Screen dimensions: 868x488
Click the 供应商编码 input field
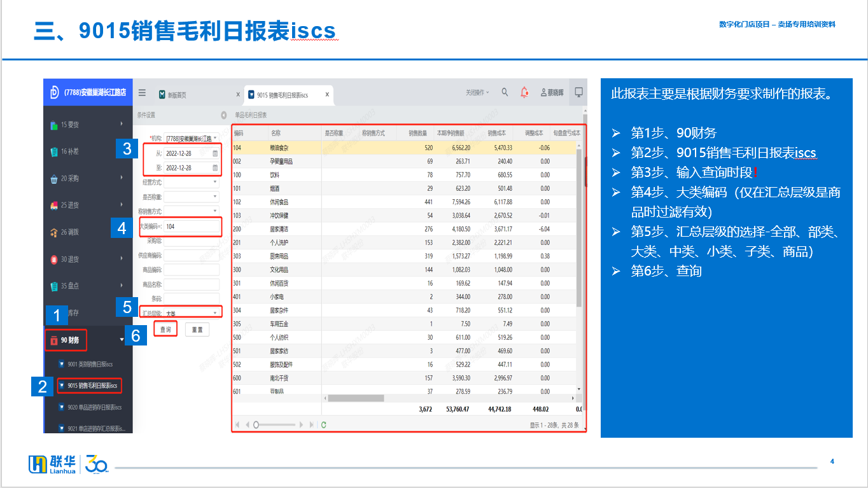(192, 255)
